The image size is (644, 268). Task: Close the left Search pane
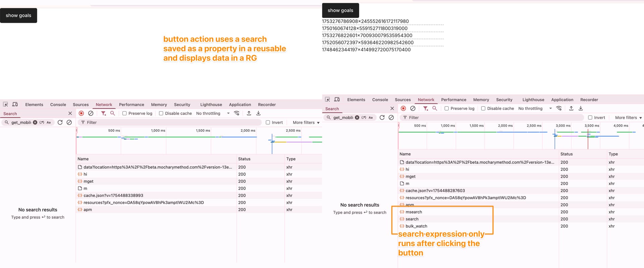pos(70,113)
